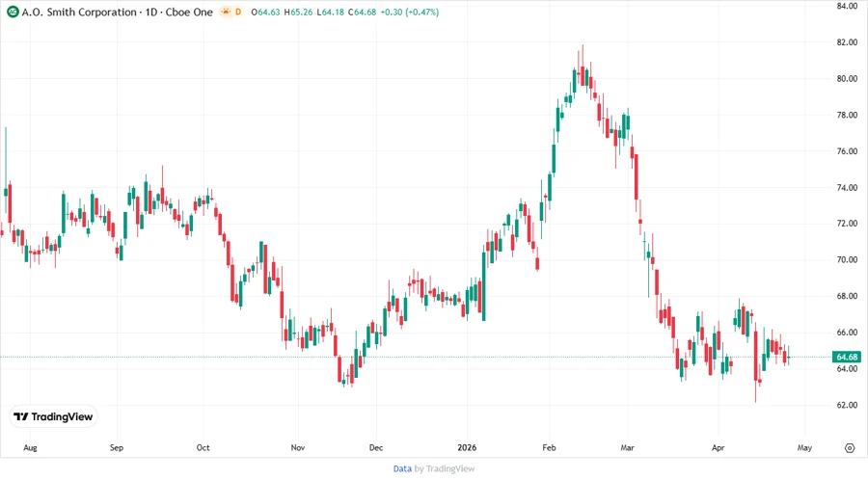This screenshot has width=868, height=480.
Task: Click the A.O. Smith Corporation logo icon
Action: [x=13, y=12]
